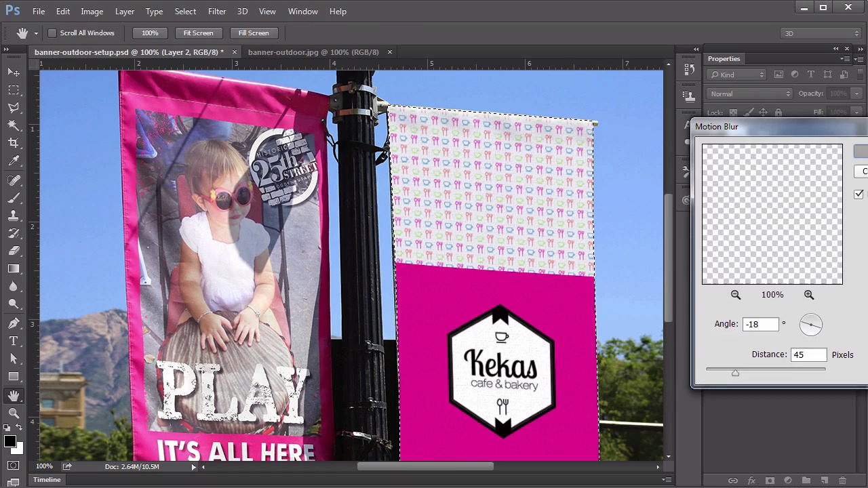This screenshot has height=488, width=868.
Task: Pick the Clone Stamp tool
Action: [x=13, y=216]
